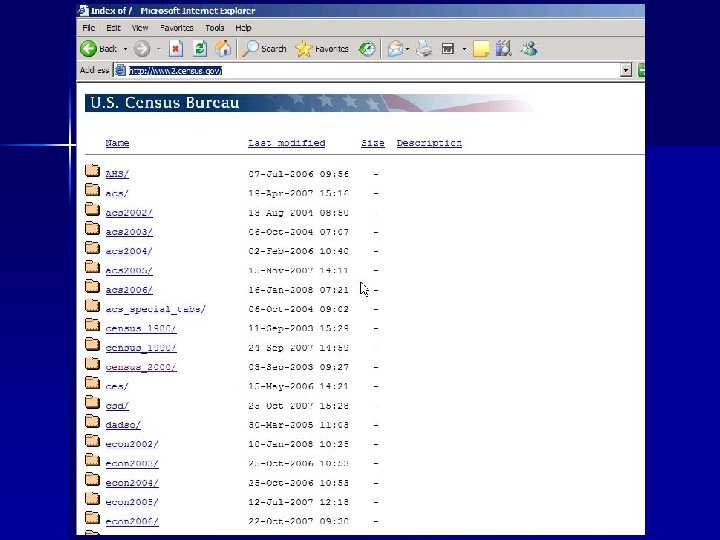This screenshot has width=720, height=540.
Task: Open the acs/ directory link
Action: coord(117,193)
